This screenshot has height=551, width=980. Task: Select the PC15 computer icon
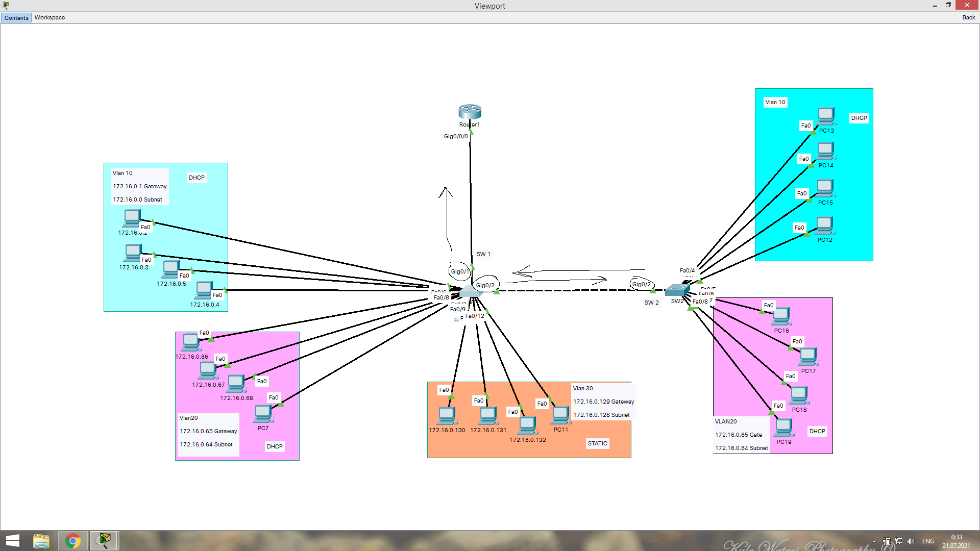click(825, 188)
